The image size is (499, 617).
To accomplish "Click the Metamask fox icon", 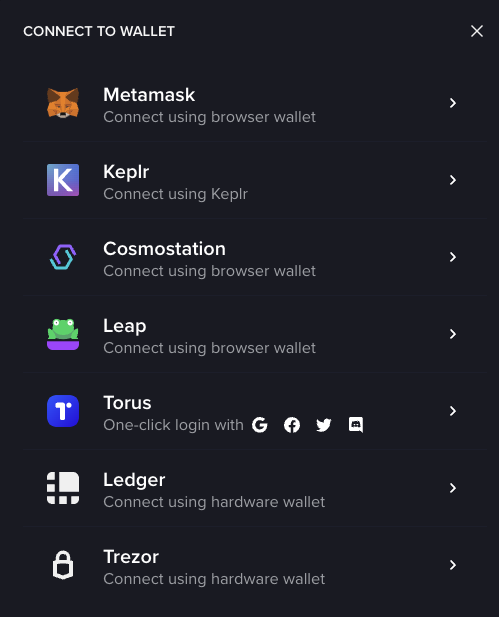I will (63, 103).
